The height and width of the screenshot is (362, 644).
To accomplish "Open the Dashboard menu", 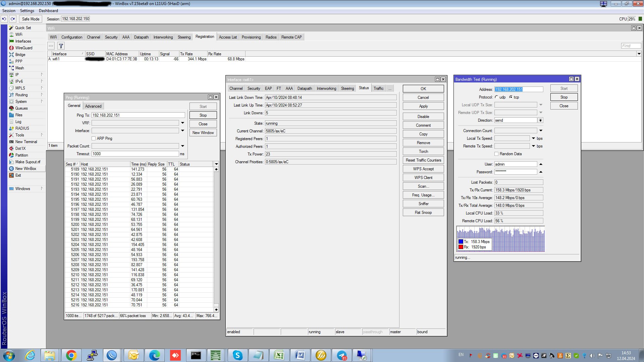I will (x=48, y=11).
